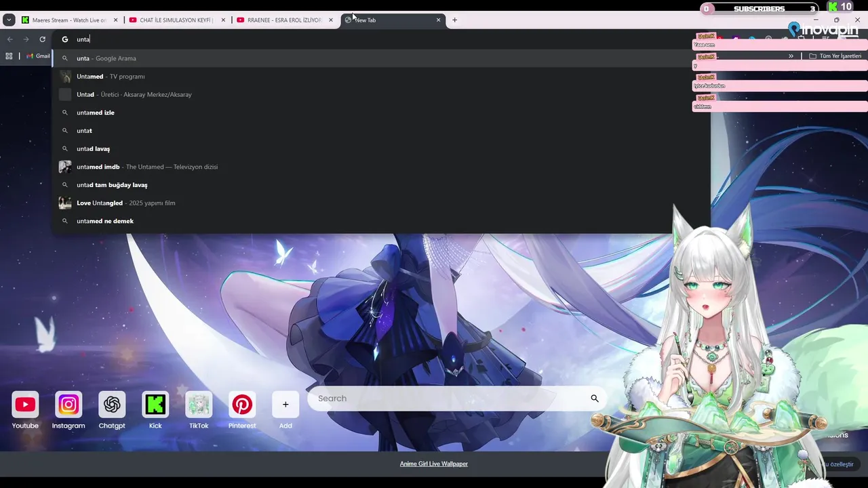
Task: Open the apps grid in bookmarks bar
Action: (x=9, y=56)
